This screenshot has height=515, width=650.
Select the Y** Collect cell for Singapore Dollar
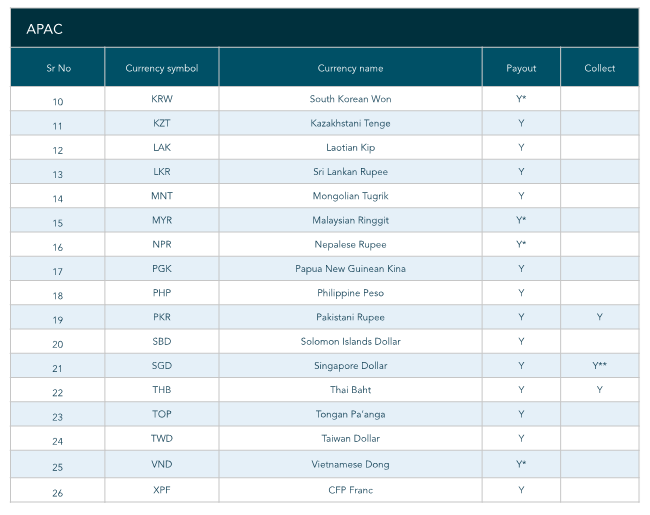(600, 366)
